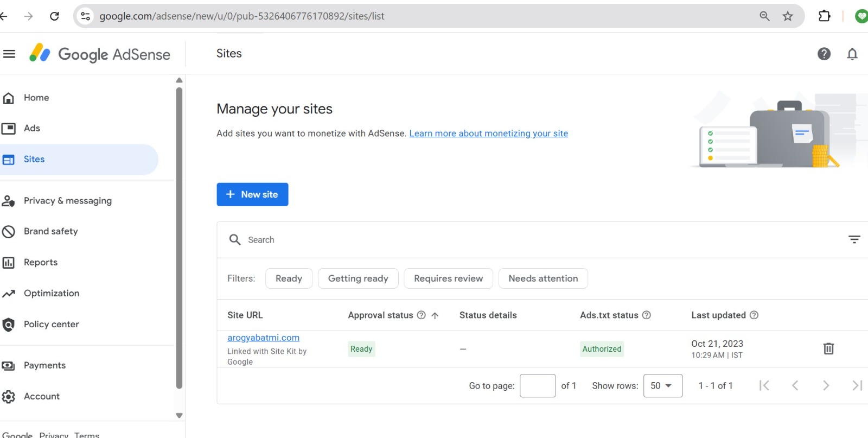The image size is (868, 438).
Task: Open the Show rows 50 dropdown
Action: coord(662,385)
